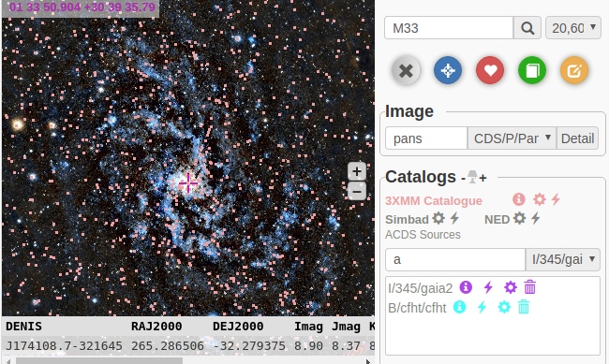Open the I/345/gai catalog dropdown
This screenshot has height=364, width=609.
click(563, 259)
